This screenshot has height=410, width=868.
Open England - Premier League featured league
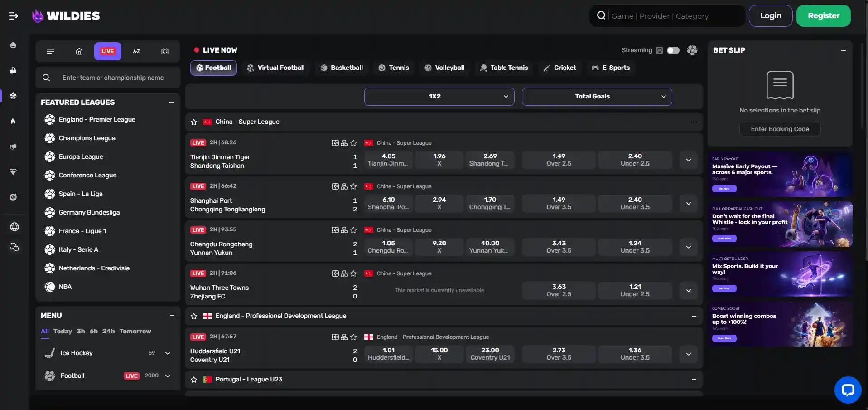pos(97,120)
